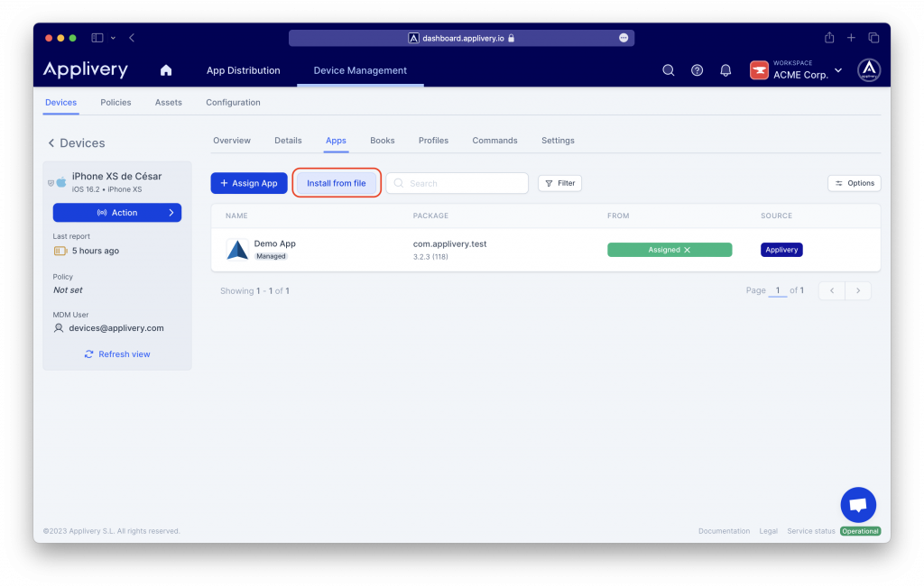The height and width of the screenshot is (587, 924).
Task: Click the FROM column header
Action: [x=618, y=216]
